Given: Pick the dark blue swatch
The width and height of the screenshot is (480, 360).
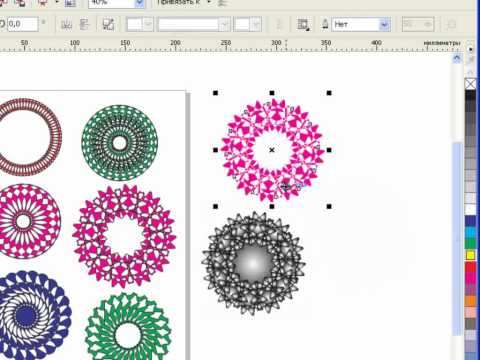Looking at the screenshot, I should 470,221.
